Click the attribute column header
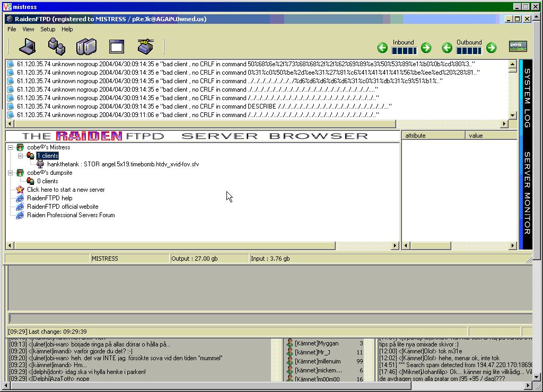 coord(433,136)
